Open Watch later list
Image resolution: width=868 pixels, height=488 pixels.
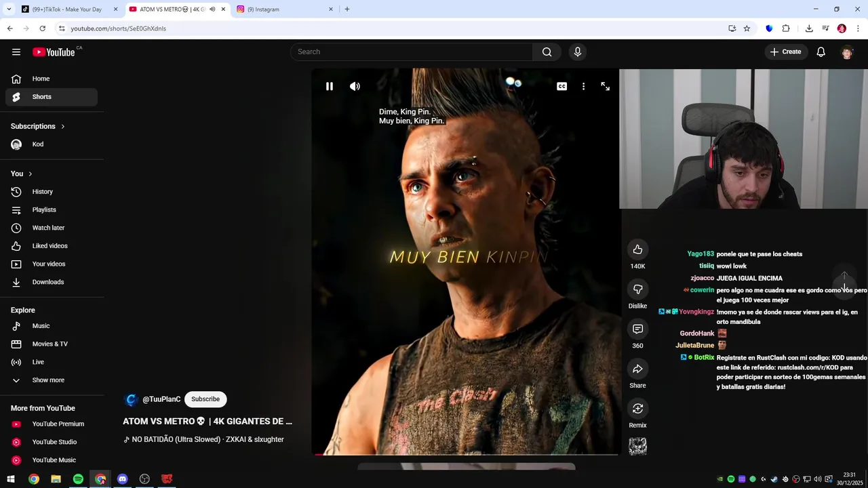(52, 228)
